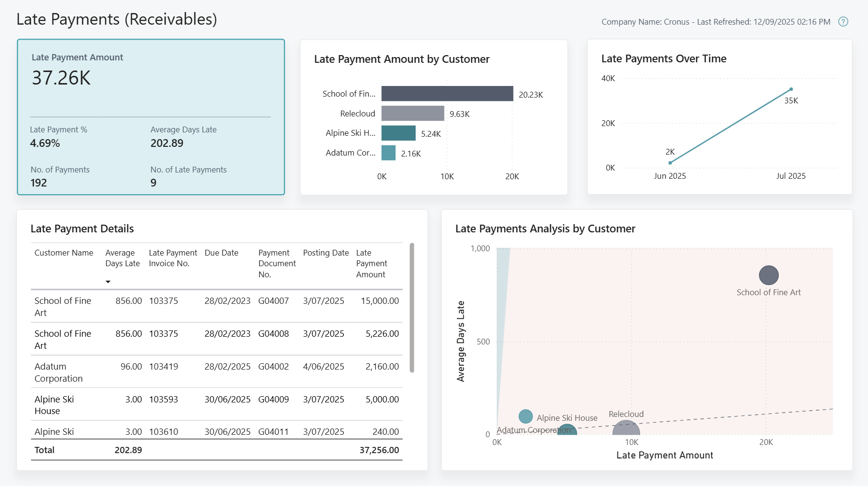Open the help icon next to Last Refreshed
868x486 pixels.
843,22
